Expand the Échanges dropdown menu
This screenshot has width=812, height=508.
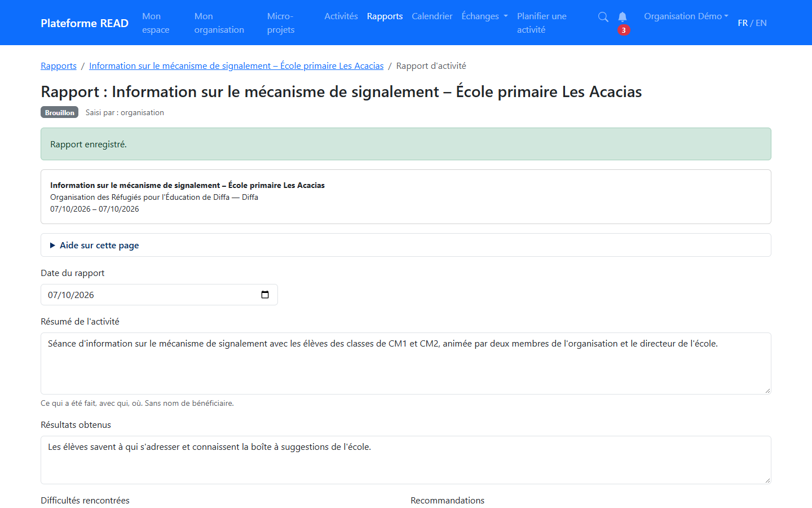484,16
